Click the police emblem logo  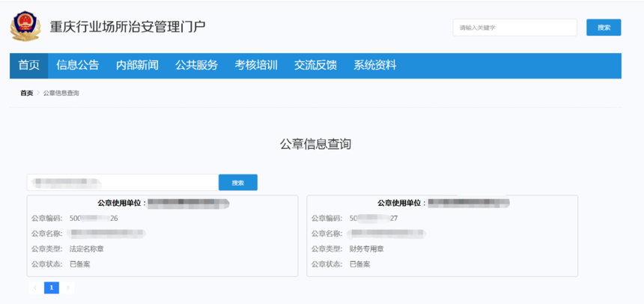(25, 27)
